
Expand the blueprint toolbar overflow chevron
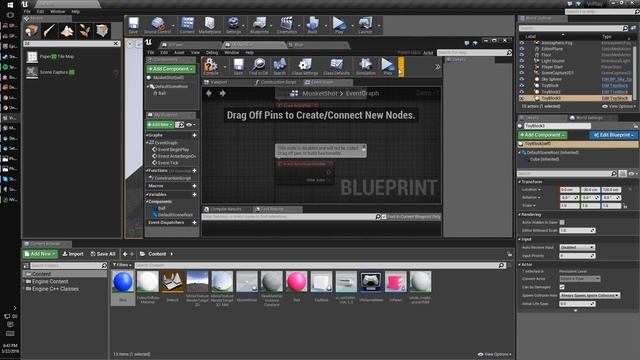[x=438, y=67]
